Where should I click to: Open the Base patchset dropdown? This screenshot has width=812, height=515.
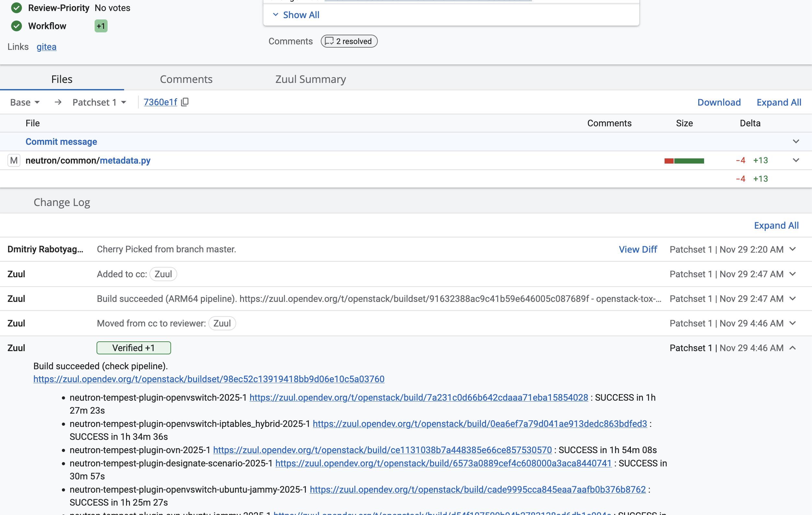point(25,102)
